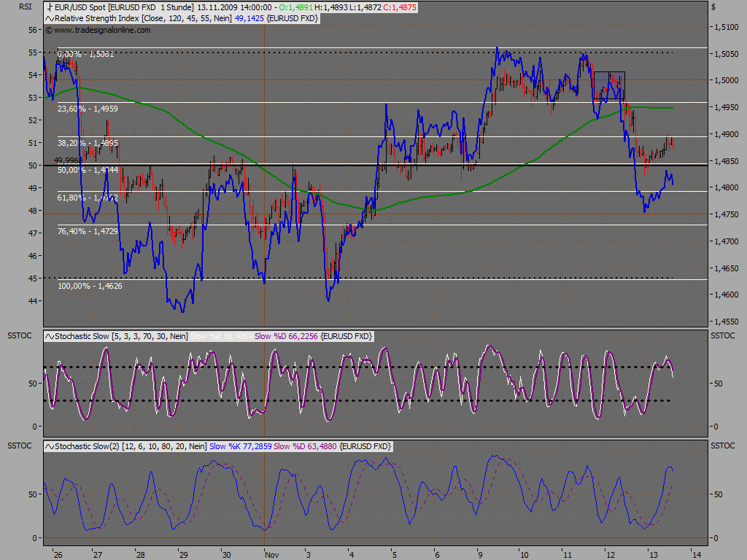Select the Relative Strength Index [Close, 120, 45, 55, Nein] legend
This screenshot has width=747, height=560.
click(144, 18)
